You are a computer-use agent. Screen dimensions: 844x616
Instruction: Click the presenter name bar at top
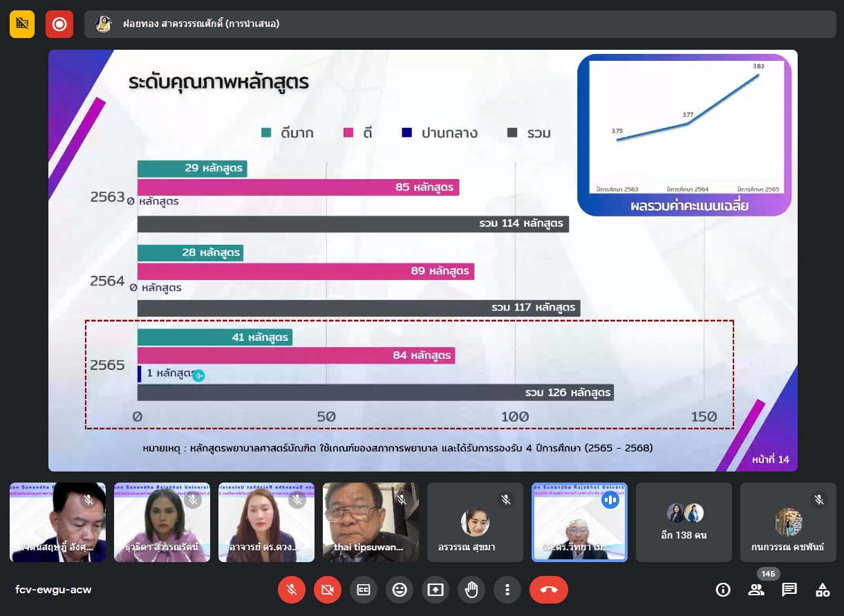(x=460, y=24)
